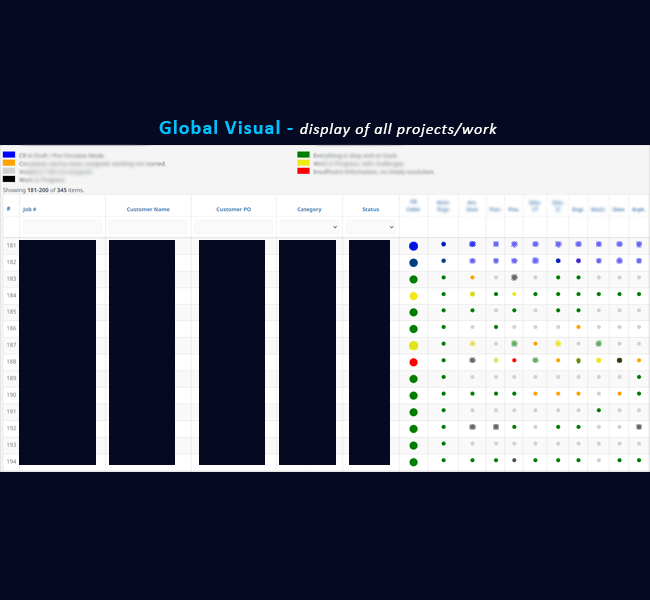Focus the Customer Name filter field
This screenshot has height=600, width=650.
click(x=147, y=227)
